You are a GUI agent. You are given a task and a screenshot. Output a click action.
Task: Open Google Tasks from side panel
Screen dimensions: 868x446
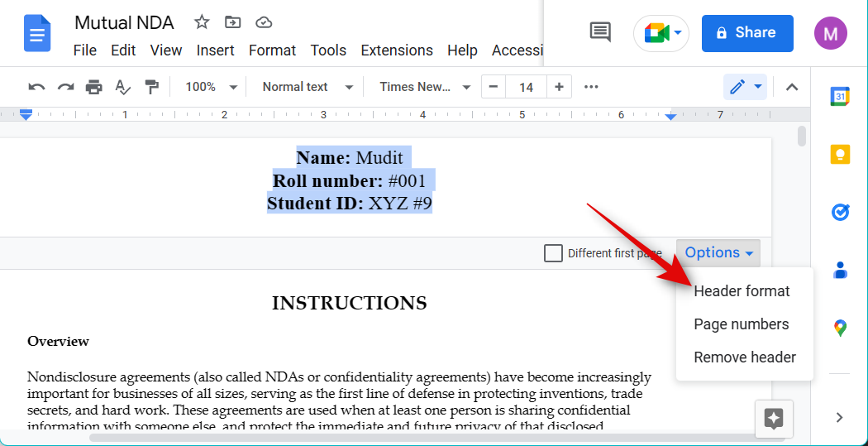[x=840, y=213]
